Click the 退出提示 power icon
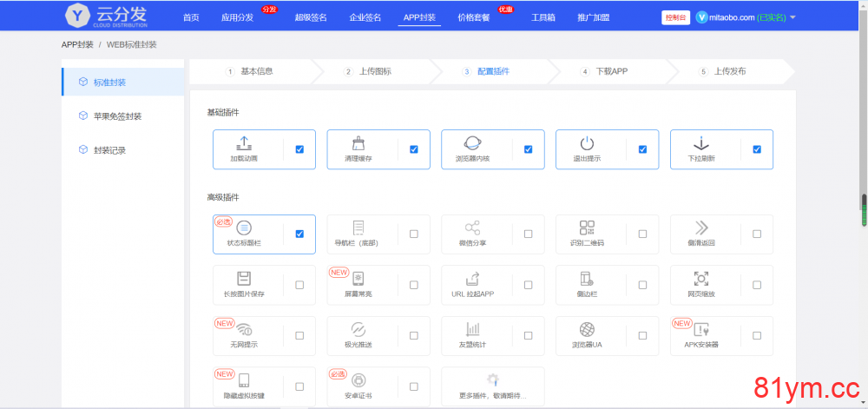 tap(588, 144)
